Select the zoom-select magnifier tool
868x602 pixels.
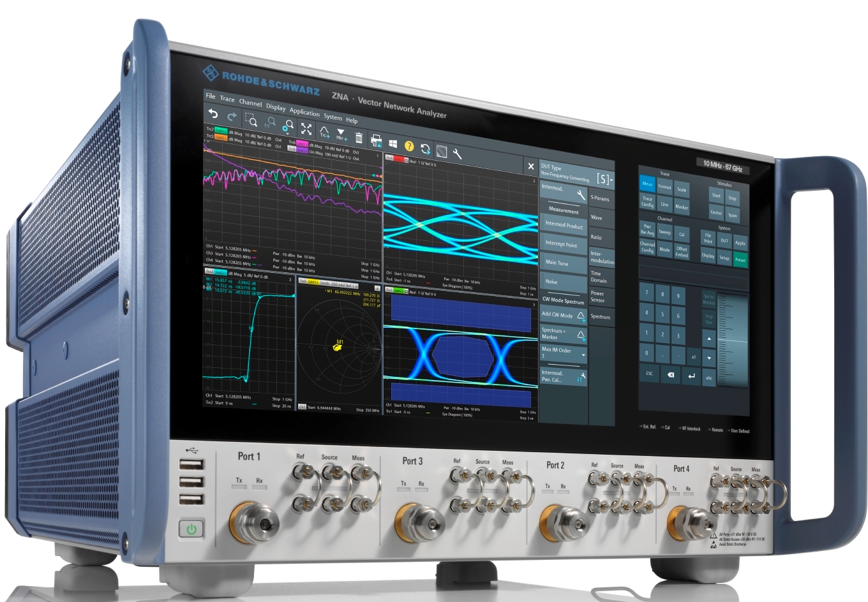pos(251,120)
